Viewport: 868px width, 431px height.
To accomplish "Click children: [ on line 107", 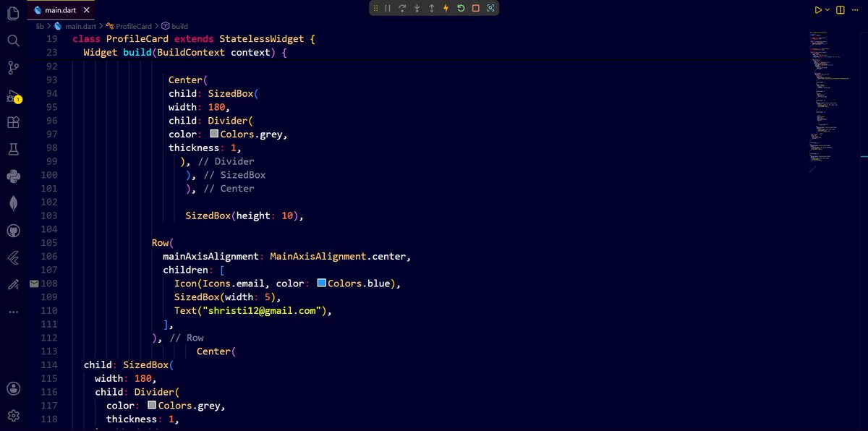I will (195, 270).
